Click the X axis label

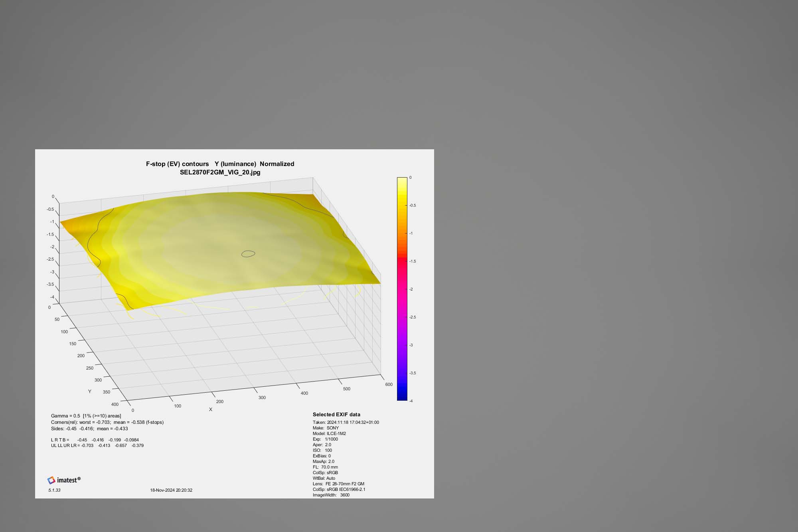pyautogui.click(x=211, y=409)
